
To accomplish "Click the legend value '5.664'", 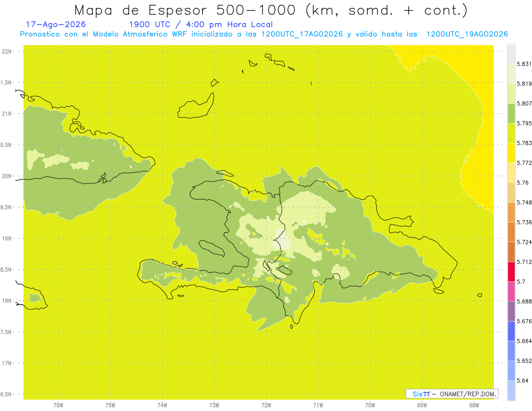I will (x=524, y=341).
